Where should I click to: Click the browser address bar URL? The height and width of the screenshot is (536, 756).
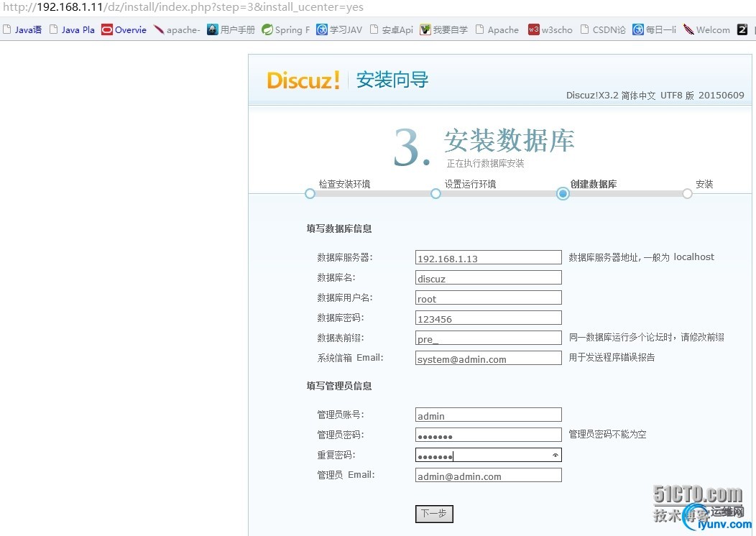tap(183, 7)
